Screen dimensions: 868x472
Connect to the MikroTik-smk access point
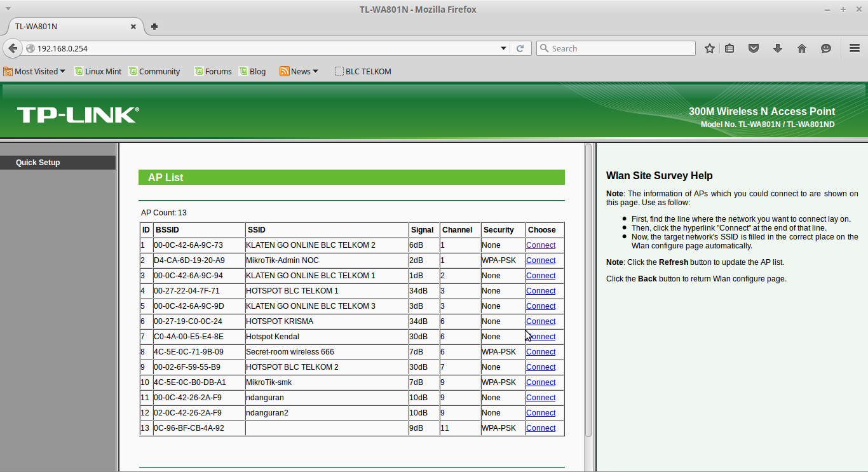(541, 382)
